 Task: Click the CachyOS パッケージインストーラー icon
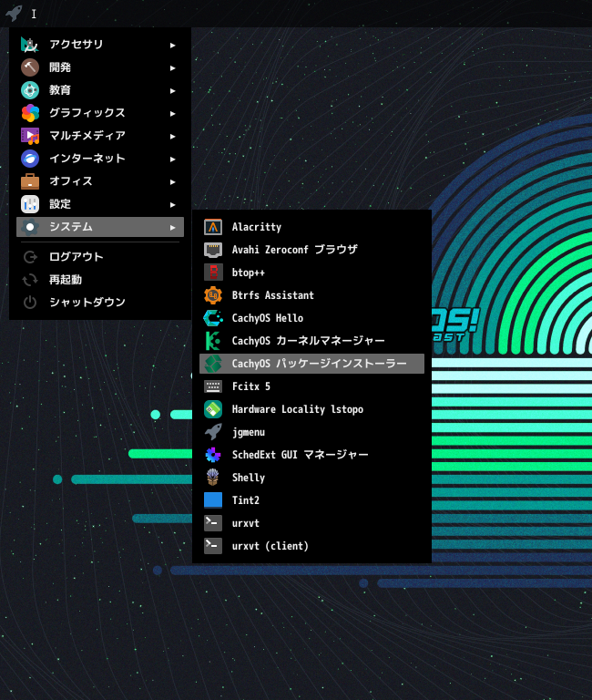213,364
